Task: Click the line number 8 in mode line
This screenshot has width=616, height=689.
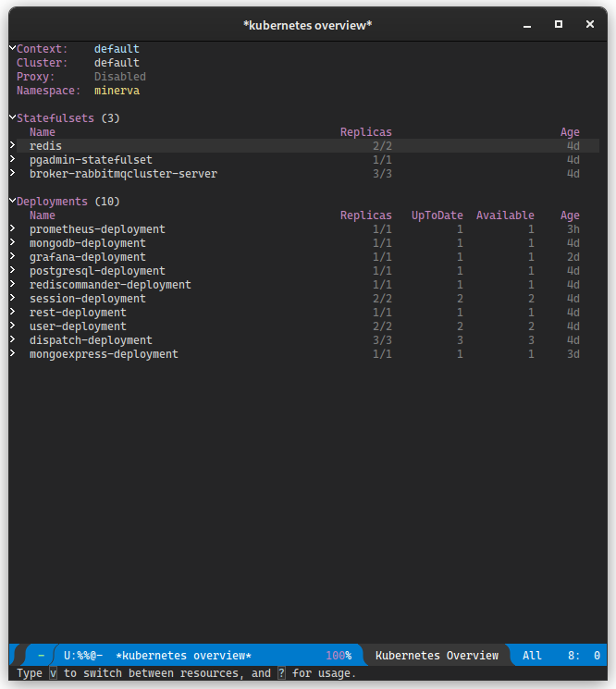Action: (x=573, y=656)
